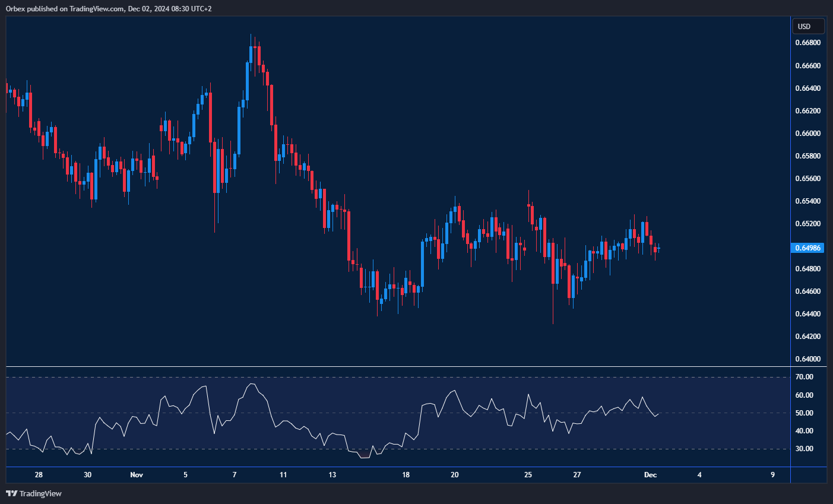
Task: Select the 70.00 RSI overbought level
Action: pos(805,376)
